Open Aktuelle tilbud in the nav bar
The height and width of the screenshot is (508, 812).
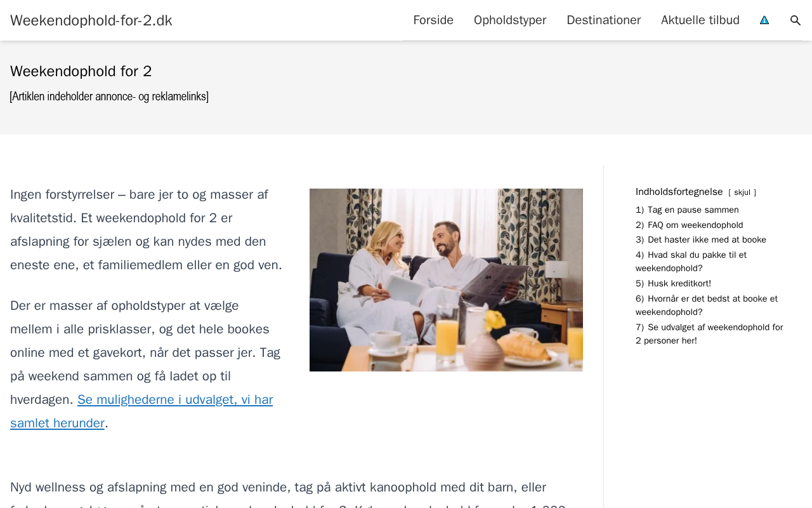pos(700,20)
